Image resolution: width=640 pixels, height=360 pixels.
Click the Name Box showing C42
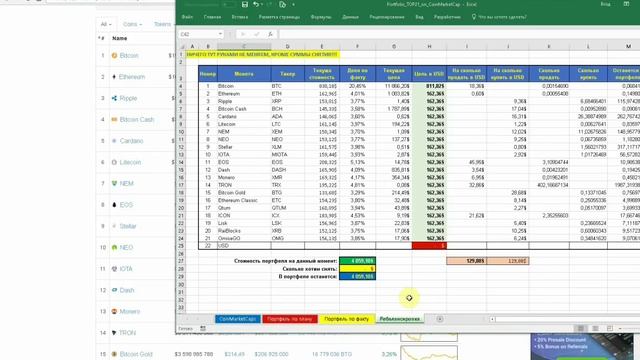click(x=198, y=34)
